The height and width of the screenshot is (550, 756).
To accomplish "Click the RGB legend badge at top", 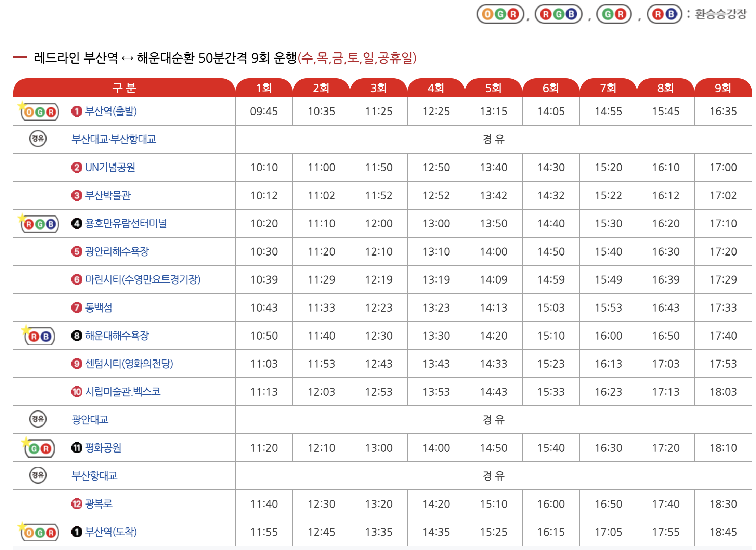I will pyautogui.click(x=558, y=14).
